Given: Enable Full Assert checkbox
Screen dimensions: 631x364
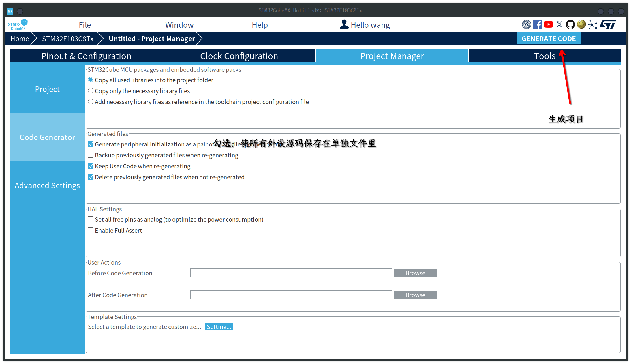Looking at the screenshot, I should (91, 230).
